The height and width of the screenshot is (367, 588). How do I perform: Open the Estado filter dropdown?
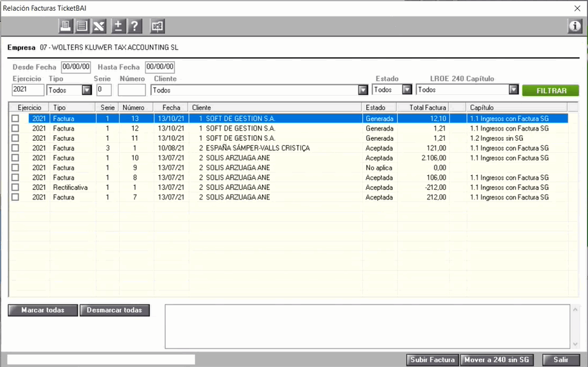tap(407, 89)
